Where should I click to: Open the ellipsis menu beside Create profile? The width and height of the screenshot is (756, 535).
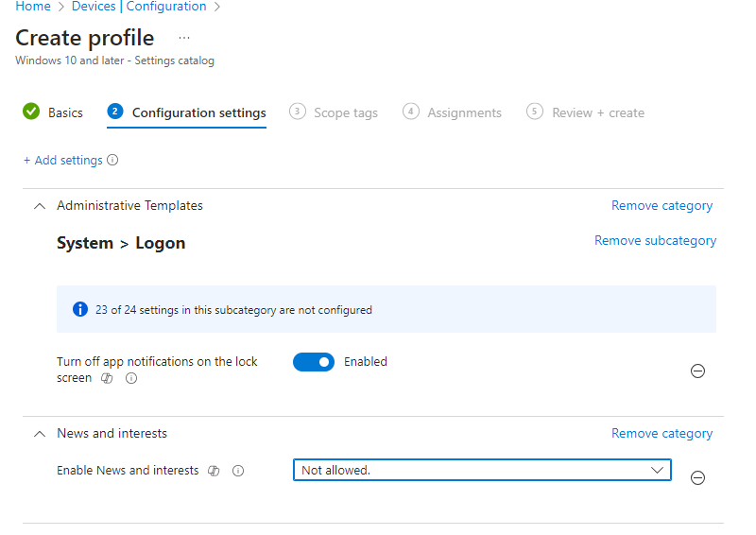pos(183,38)
